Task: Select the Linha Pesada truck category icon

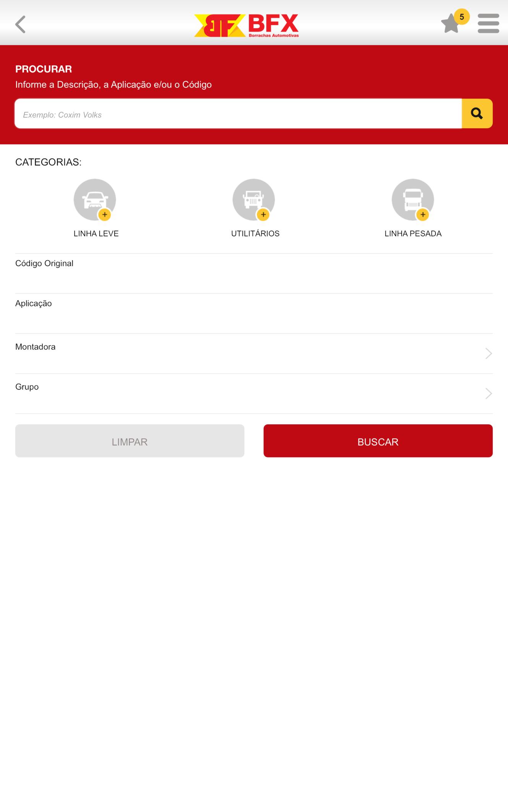Action: [x=413, y=200]
